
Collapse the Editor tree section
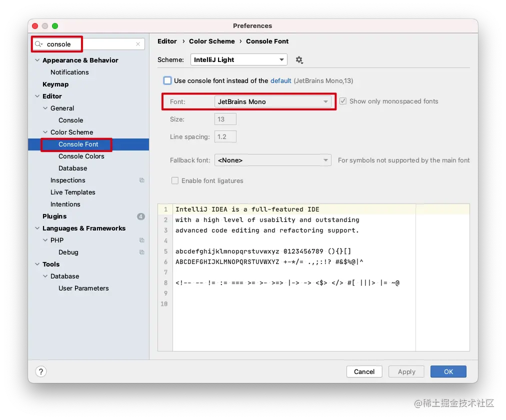tap(37, 96)
